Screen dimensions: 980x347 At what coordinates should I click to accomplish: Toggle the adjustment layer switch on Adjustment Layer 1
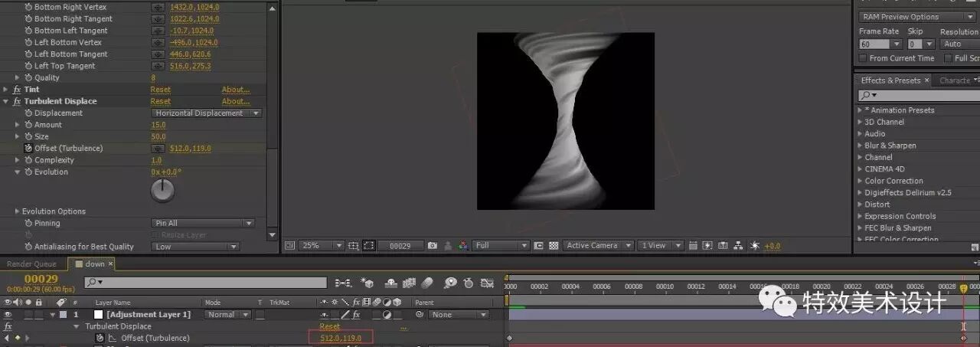click(x=387, y=314)
